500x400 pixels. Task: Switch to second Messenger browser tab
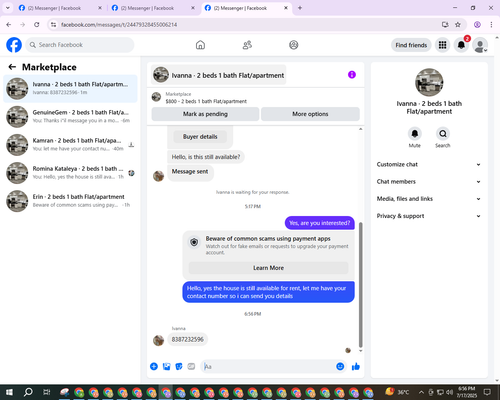[152, 8]
